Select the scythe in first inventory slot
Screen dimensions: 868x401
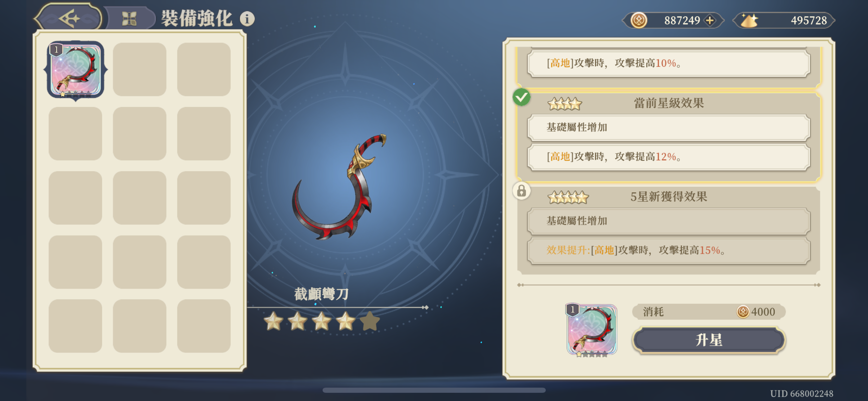point(75,70)
